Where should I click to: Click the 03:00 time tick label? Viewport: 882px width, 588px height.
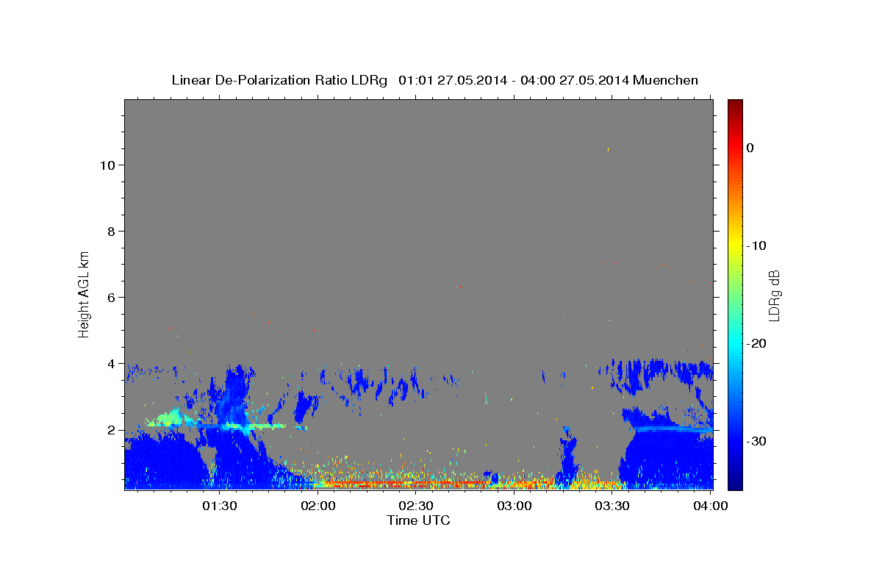[514, 506]
